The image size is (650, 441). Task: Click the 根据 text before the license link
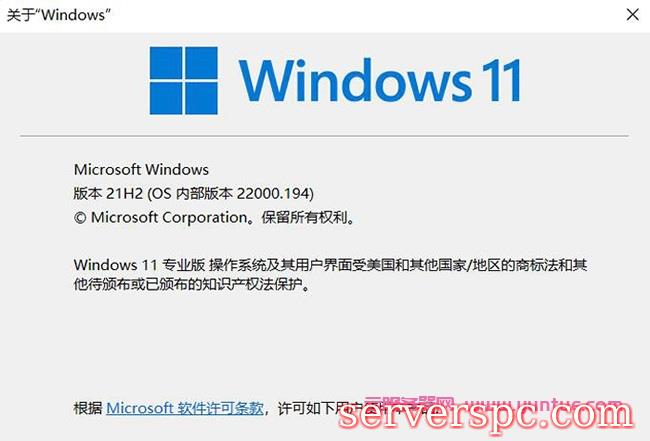click(88, 408)
